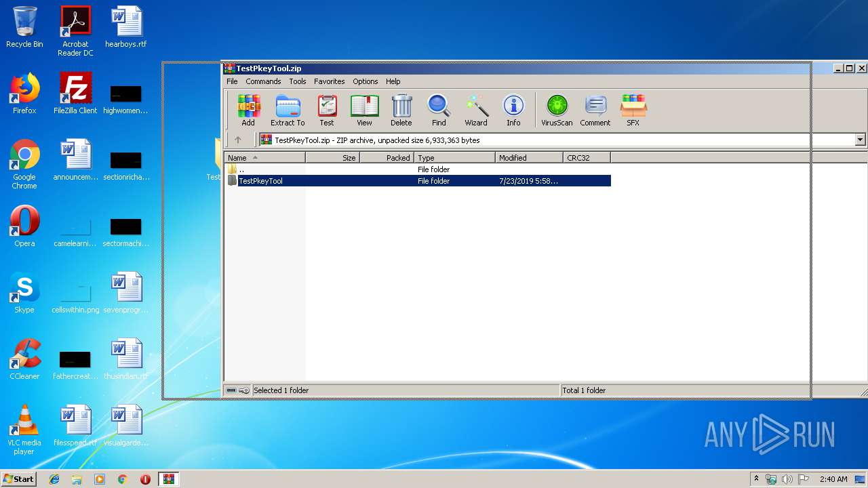868x488 pixels.
Task: Click the Delete trash can icon
Action: pyautogui.click(x=401, y=110)
